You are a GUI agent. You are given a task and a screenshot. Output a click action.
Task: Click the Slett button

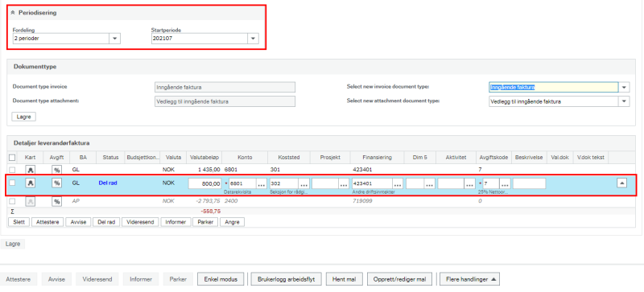[x=19, y=222]
